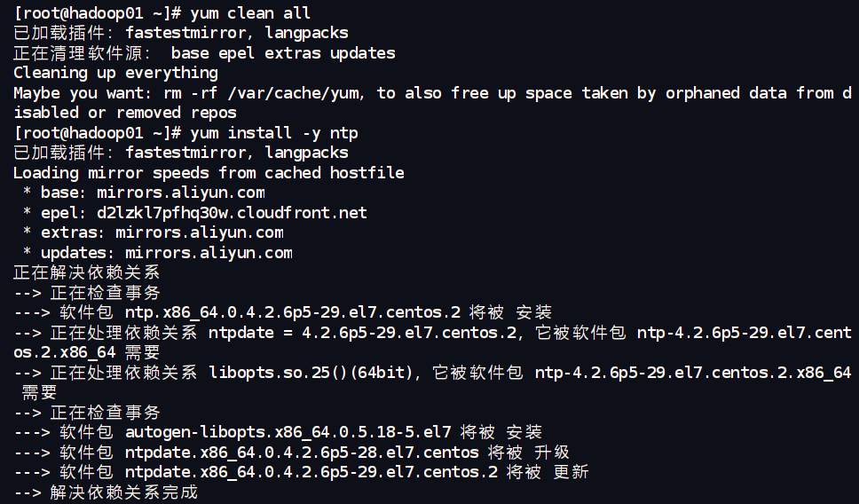Click the extras: mirrors.aliyun.com line
Image resolution: width=859 pixels, height=504 pixels.
153,232
